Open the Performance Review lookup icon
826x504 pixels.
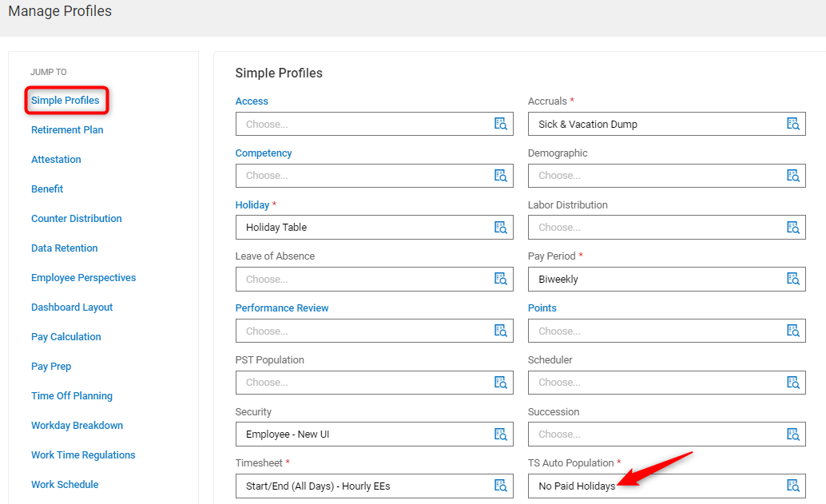pyautogui.click(x=500, y=330)
